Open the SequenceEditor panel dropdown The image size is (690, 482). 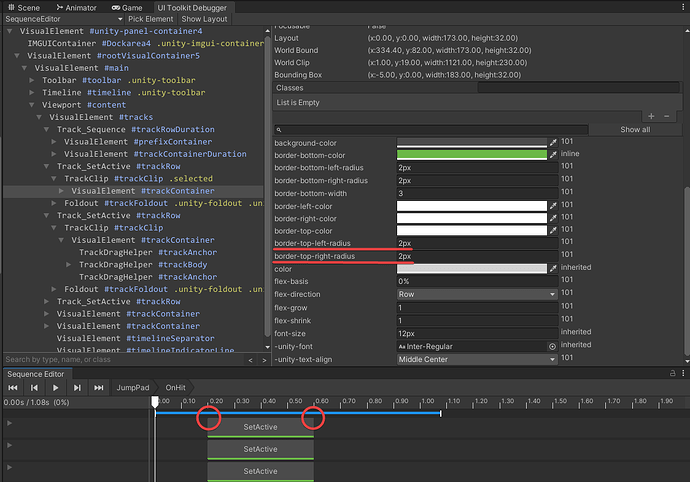(62, 19)
